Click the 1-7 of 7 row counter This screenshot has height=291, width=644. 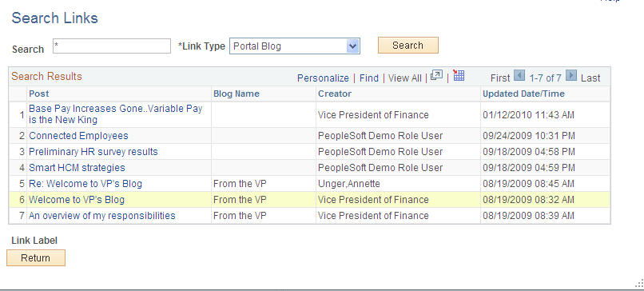pyautogui.click(x=545, y=78)
